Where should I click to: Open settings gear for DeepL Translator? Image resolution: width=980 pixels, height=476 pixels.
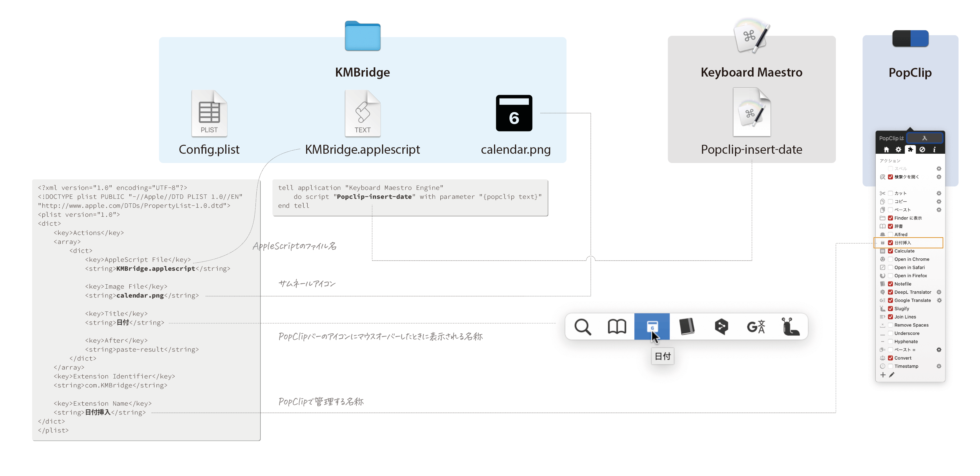(939, 292)
